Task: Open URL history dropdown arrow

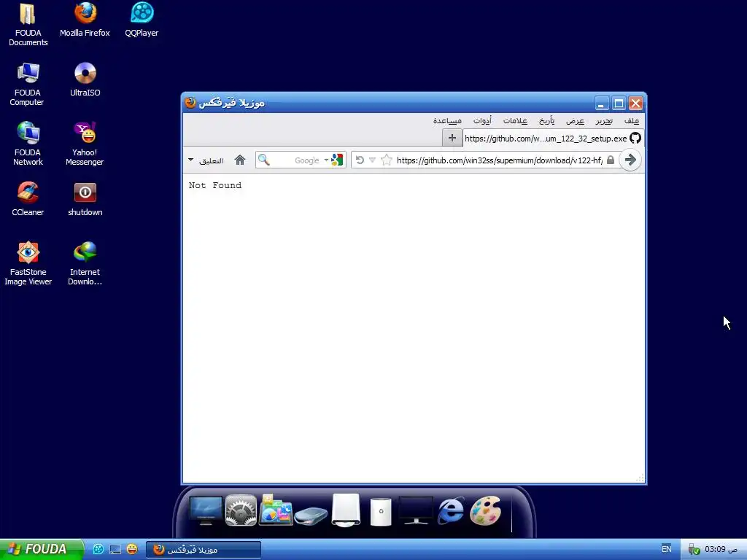Action: tap(373, 160)
